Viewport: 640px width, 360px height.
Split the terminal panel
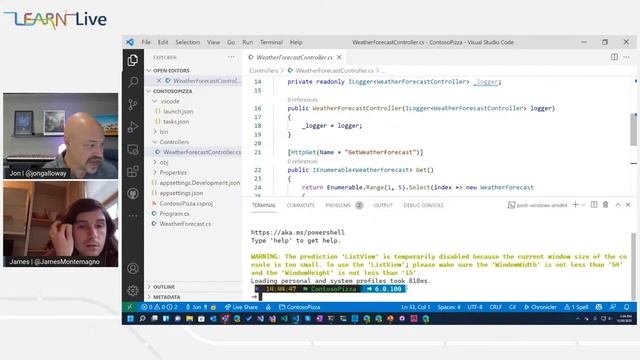click(594, 205)
